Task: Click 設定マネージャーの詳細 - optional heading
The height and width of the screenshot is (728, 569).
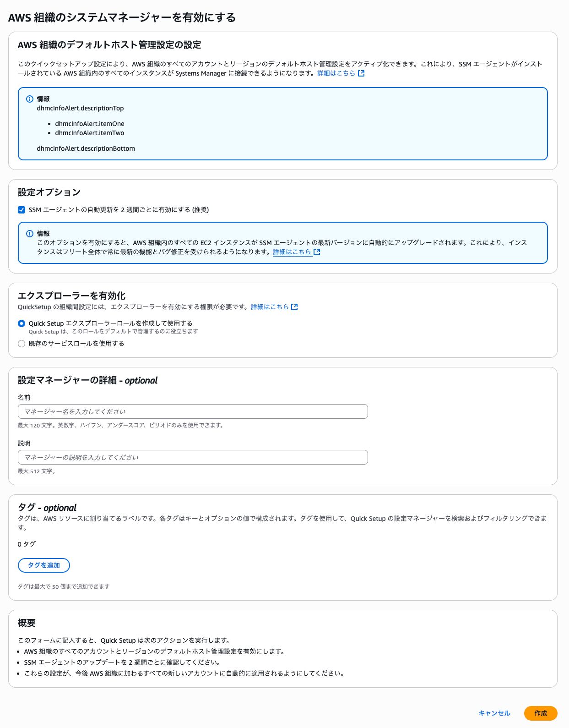Action: tap(87, 380)
